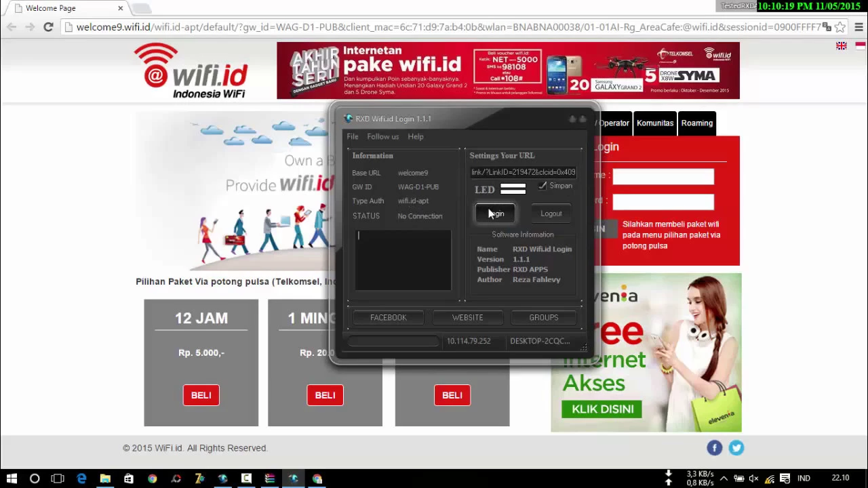
Task: Switch site language to English flag
Action: point(842,46)
